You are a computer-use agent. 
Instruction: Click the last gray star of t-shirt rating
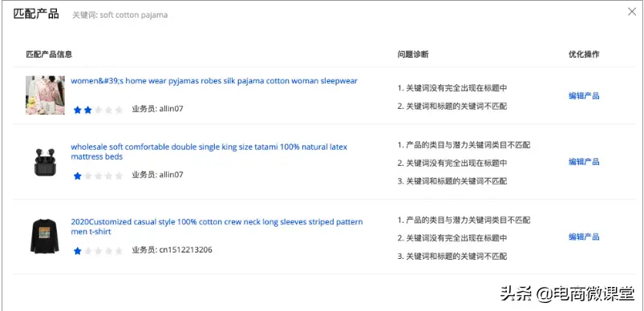point(119,251)
